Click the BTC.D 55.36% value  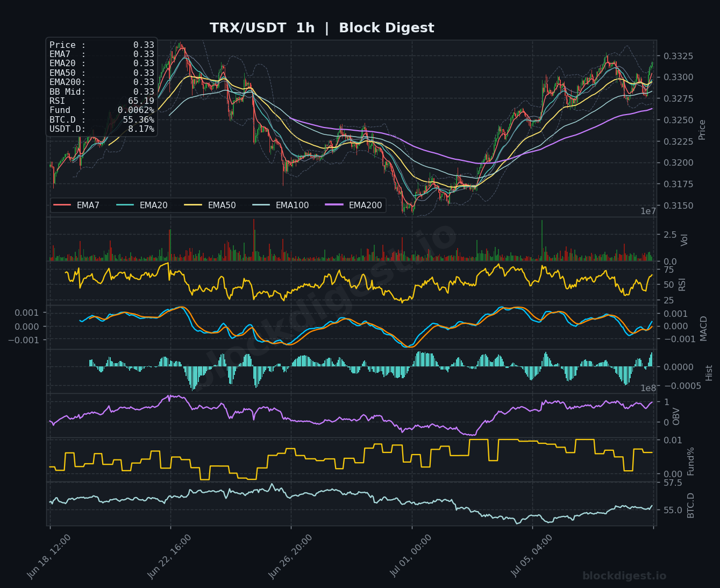point(139,119)
